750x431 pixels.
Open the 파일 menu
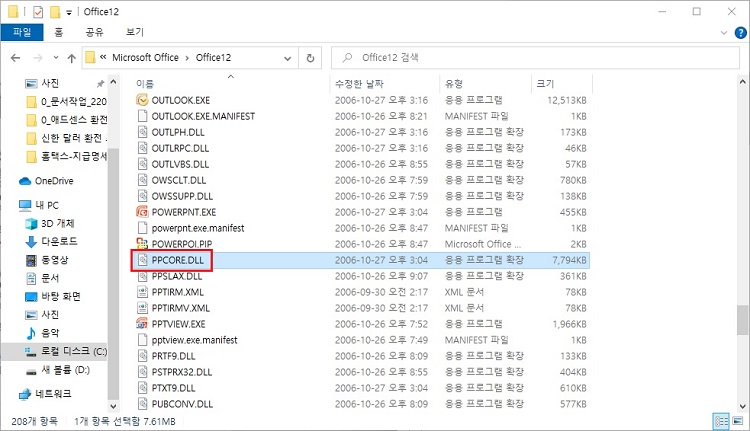(x=22, y=32)
